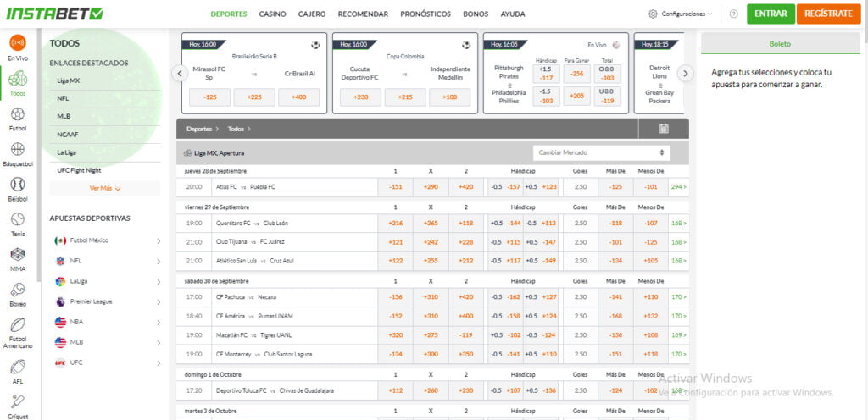868x420 pixels.
Task: Pick -151 home win for Atlas FC
Action: [395, 187]
